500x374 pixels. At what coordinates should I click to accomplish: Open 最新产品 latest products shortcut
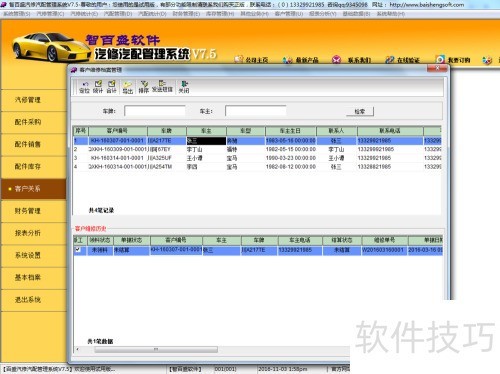(x=301, y=60)
